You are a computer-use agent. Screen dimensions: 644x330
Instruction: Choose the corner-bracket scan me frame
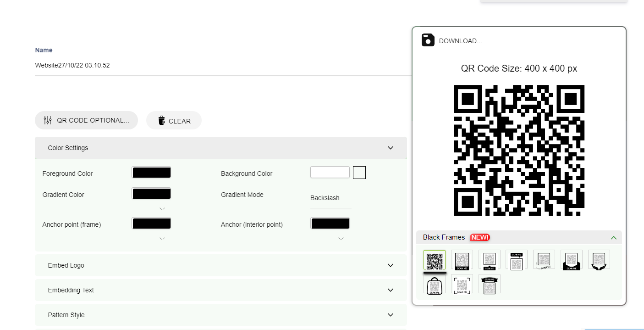click(x=462, y=285)
